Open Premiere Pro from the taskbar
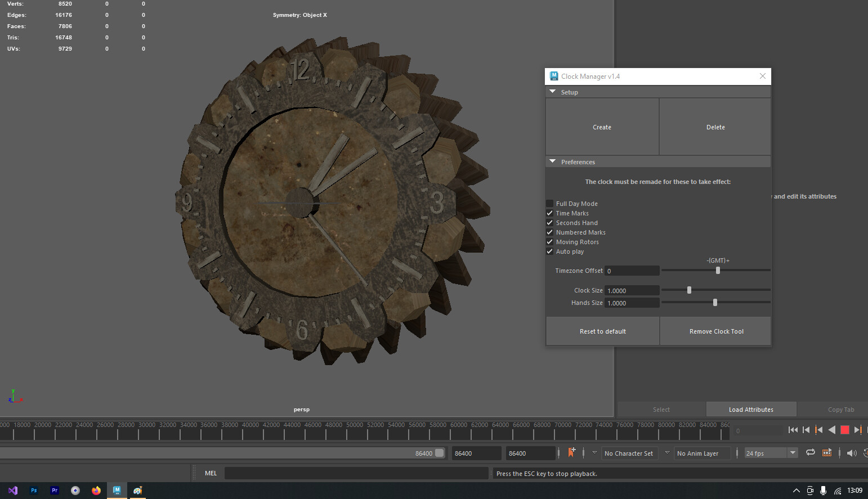Screen dimensions: 868x499 pos(55,491)
